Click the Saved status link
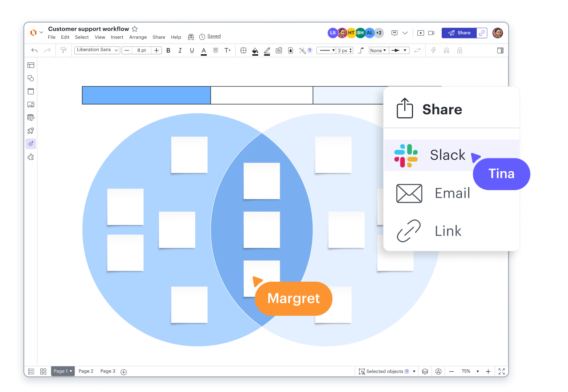The width and height of the screenshot is (568, 392). coord(214,36)
